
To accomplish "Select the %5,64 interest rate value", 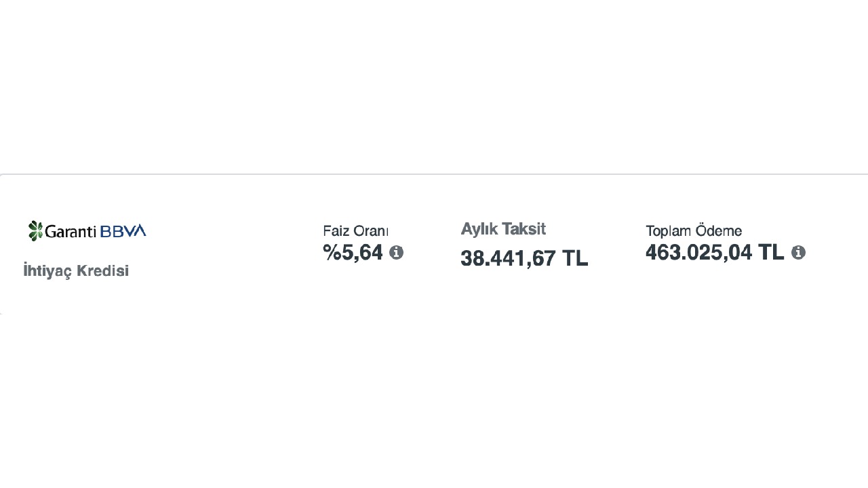I will coord(353,252).
